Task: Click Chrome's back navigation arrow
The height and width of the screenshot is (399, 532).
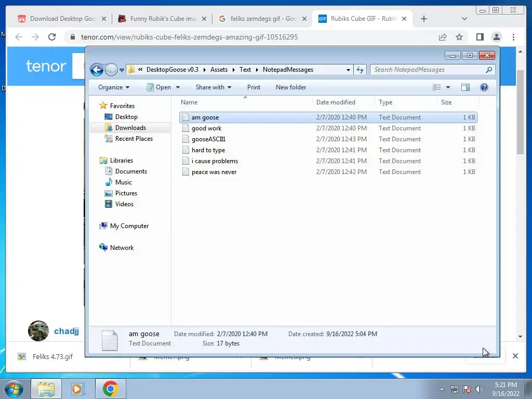Action: [x=19, y=37]
